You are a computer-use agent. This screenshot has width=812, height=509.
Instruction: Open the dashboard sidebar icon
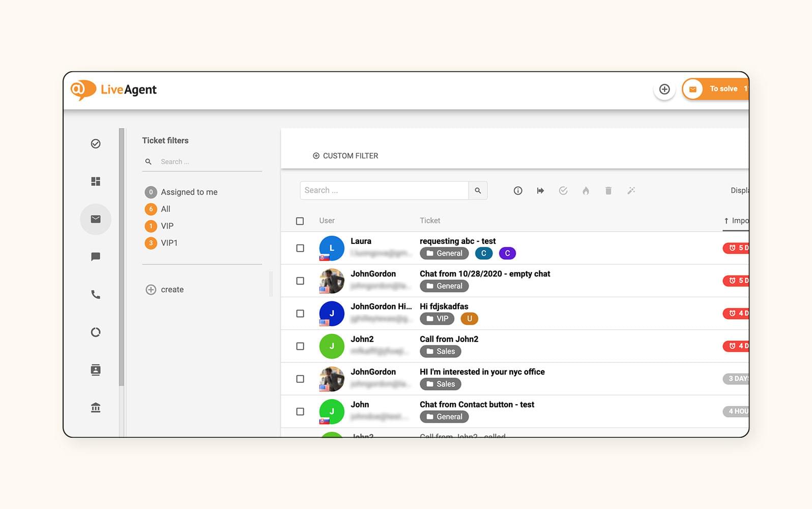(x=96, y=181)
